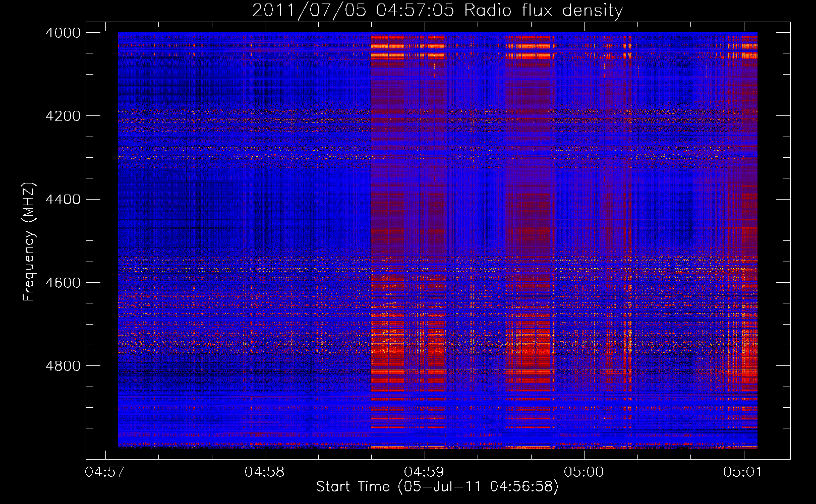Viewport: 816px width, 504px height.
Task: Click the 04:59 time axis label
Action: [x=425, y=472]
